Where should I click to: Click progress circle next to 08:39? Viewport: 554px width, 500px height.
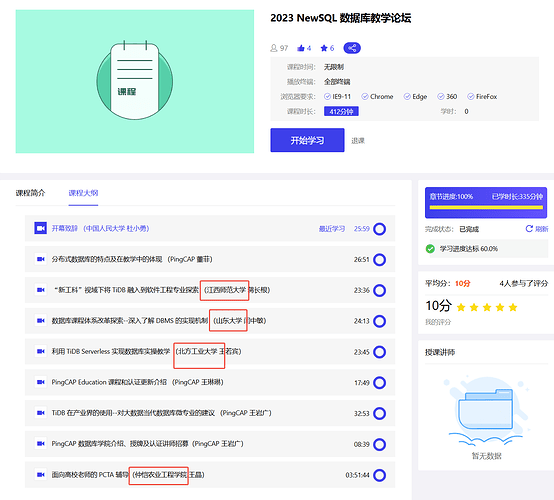(380, 445)
